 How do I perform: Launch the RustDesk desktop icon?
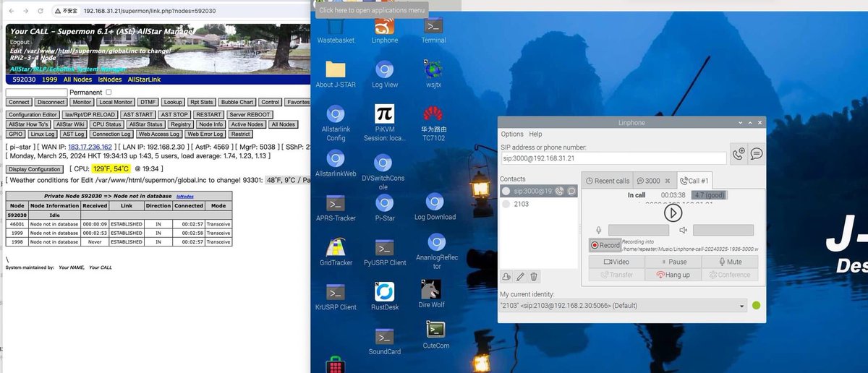coord(384,296)
